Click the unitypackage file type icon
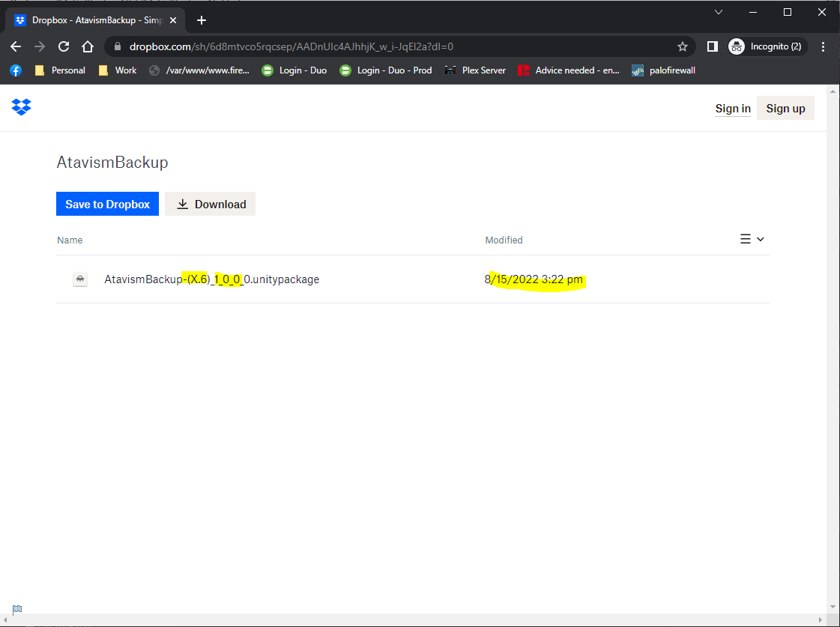The width and height of the screenshot is (840, 627). 79,279
